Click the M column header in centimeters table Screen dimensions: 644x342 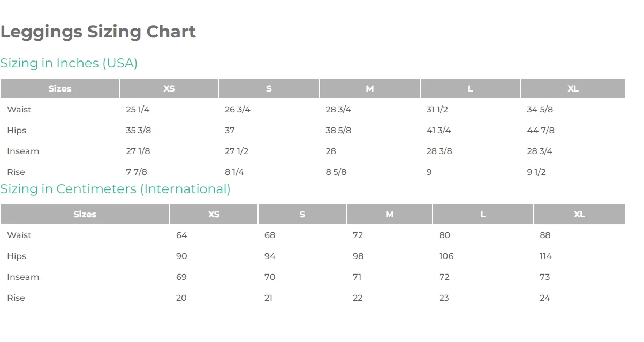[389, 215]
